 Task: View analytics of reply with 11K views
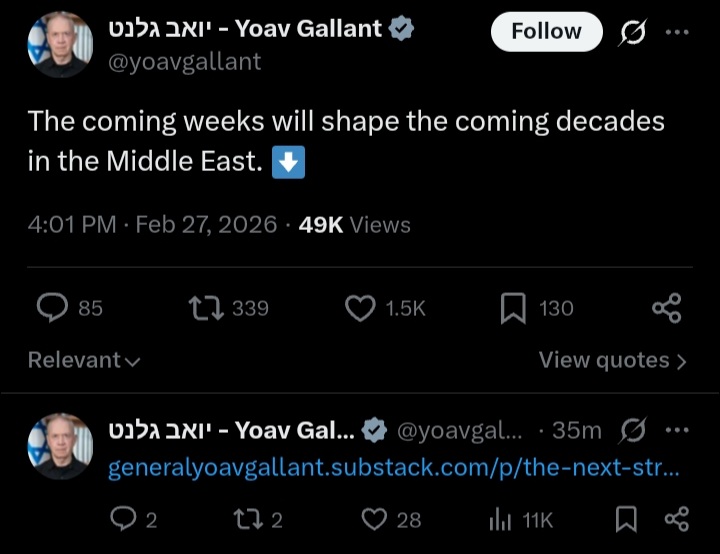tap(499, 519)
